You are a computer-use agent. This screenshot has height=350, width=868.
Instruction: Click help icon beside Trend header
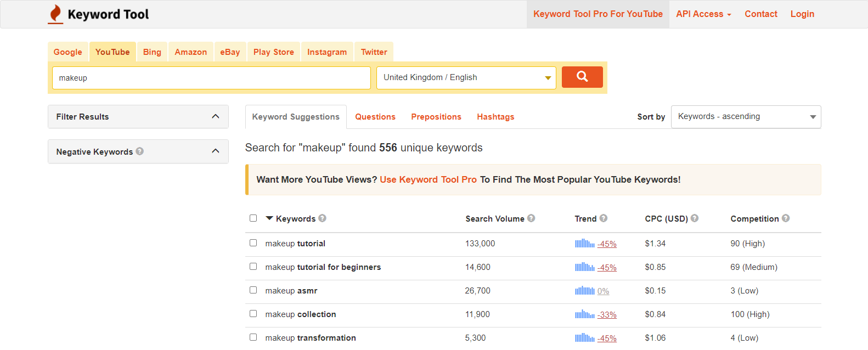[x=604, y=218]
